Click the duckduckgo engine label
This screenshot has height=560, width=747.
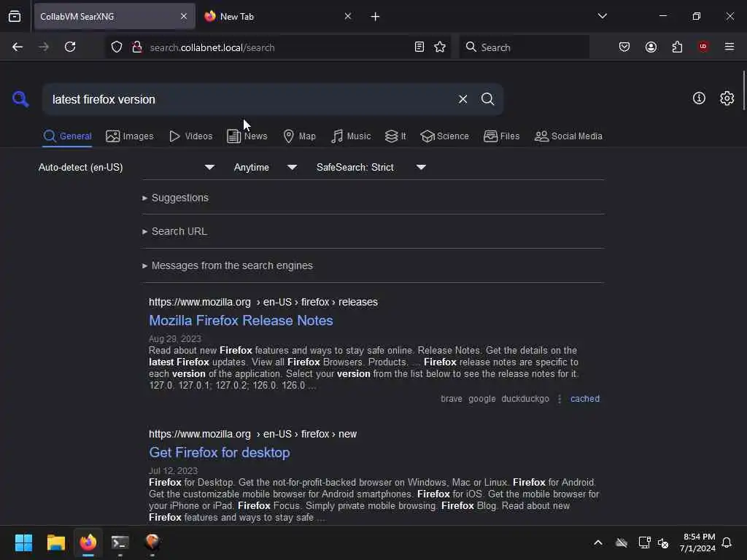point(525,399)
